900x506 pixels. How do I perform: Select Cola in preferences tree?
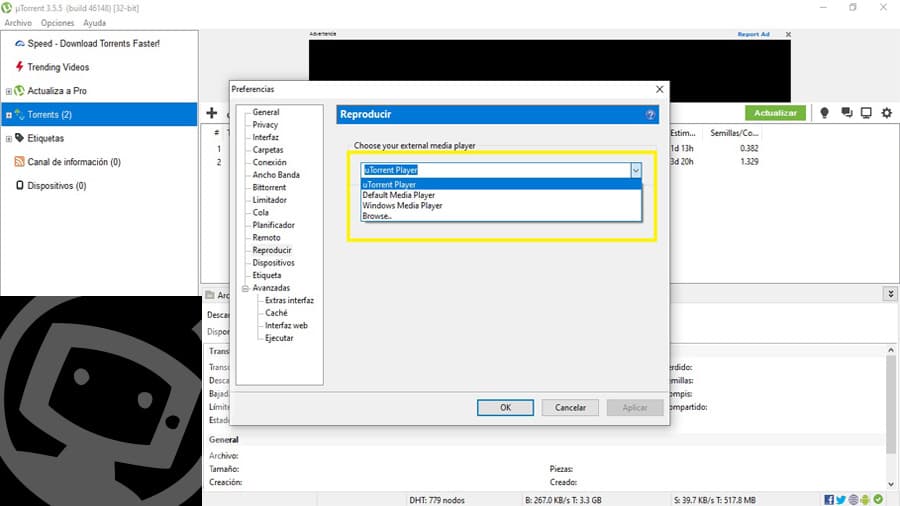pos(261,212)
